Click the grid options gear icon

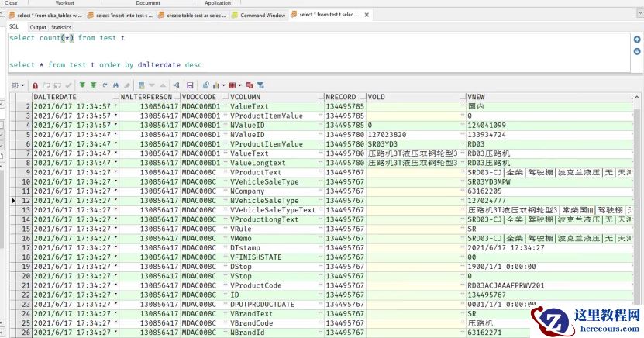15,85
